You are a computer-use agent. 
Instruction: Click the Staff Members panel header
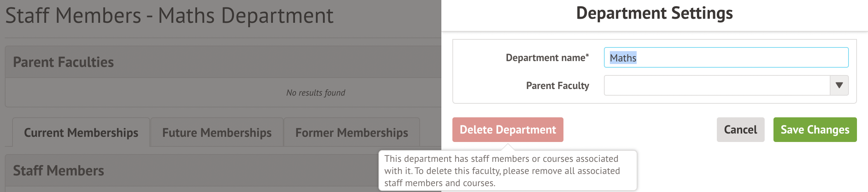[58, 171]
